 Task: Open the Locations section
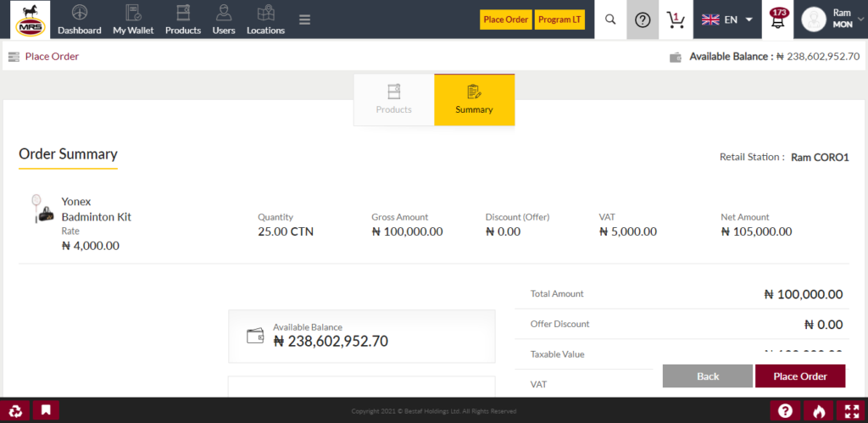265,20
